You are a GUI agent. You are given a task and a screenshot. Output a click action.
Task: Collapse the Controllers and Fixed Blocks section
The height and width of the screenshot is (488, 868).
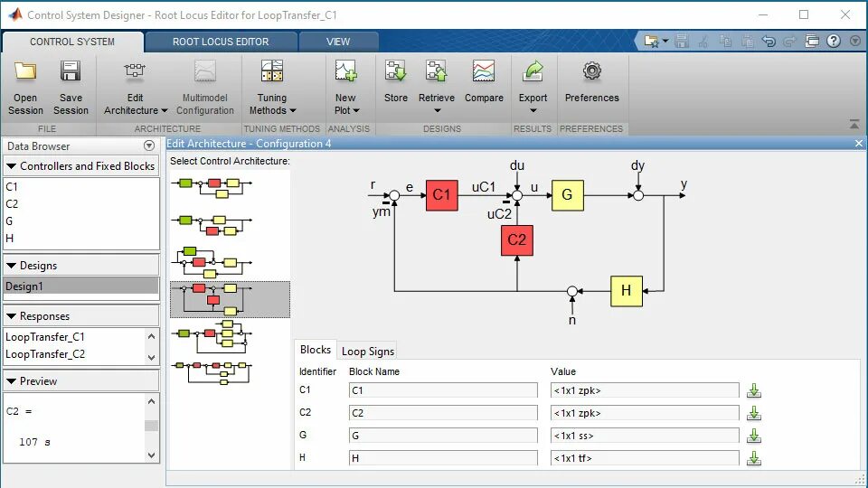[x=11, y=166]
